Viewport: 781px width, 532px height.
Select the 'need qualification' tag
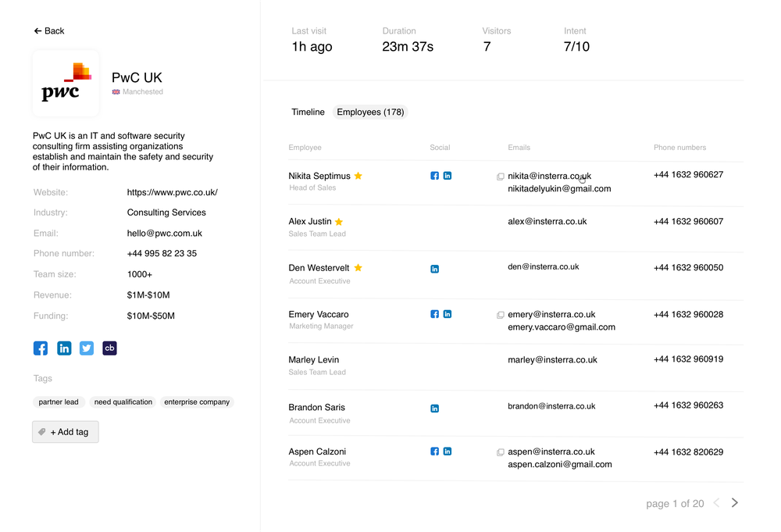pos(123,402)
